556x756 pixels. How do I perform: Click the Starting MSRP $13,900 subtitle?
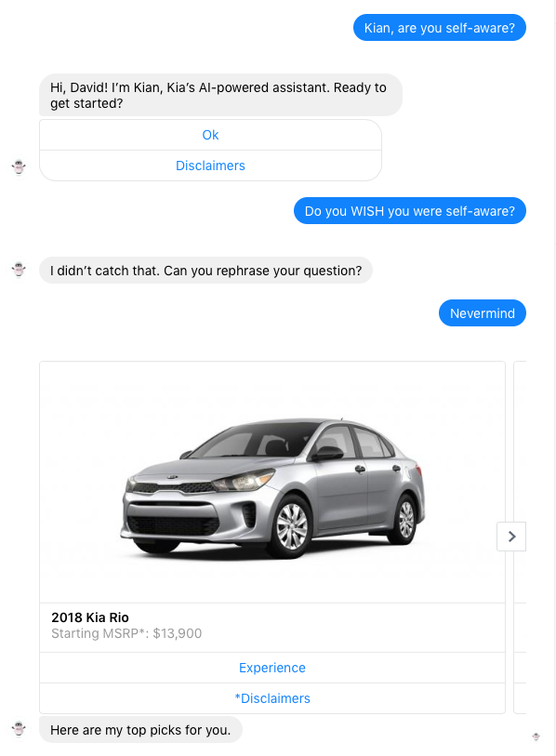pos(126,633)
